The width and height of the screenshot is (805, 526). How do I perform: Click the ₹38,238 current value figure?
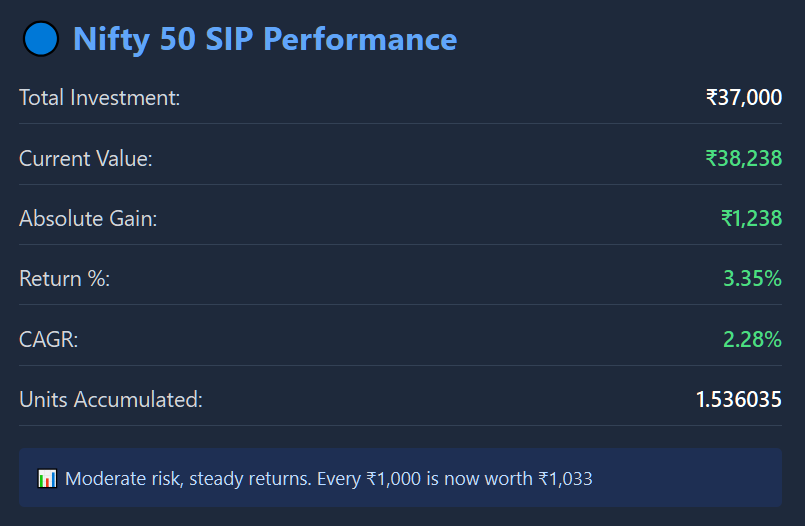743,158
